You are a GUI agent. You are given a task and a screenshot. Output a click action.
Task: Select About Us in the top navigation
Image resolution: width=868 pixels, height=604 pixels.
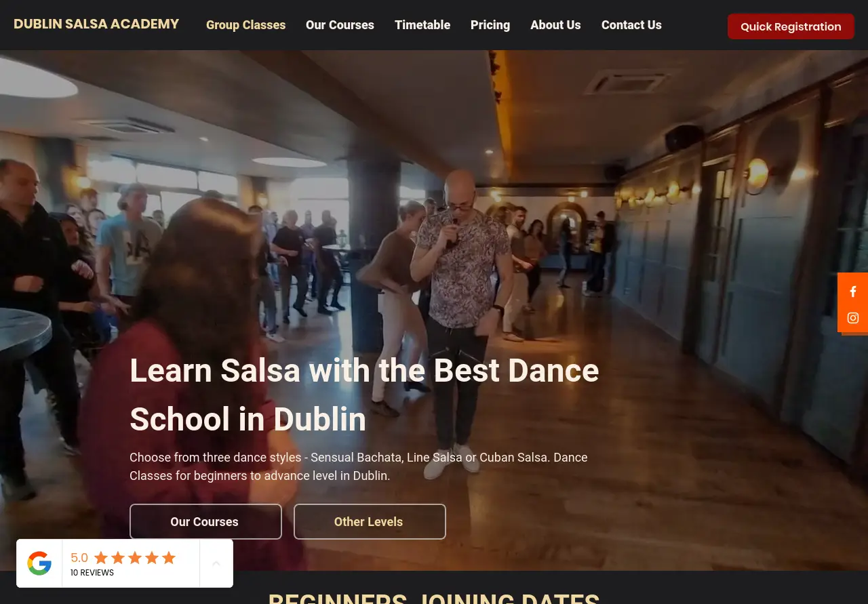click(x=555, y=25)
